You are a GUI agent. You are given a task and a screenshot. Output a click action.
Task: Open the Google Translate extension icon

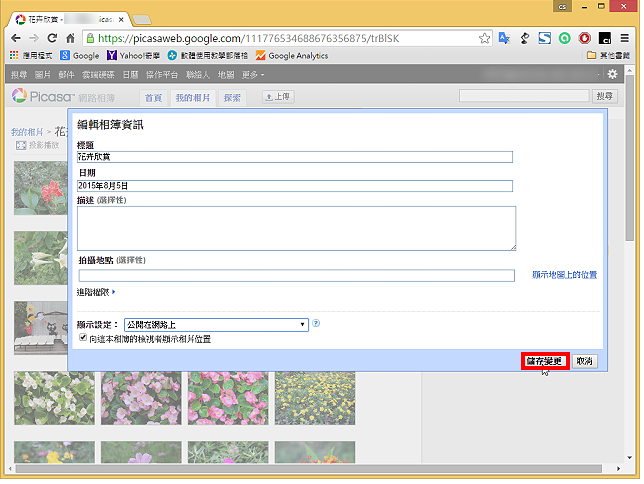point(504,38)
